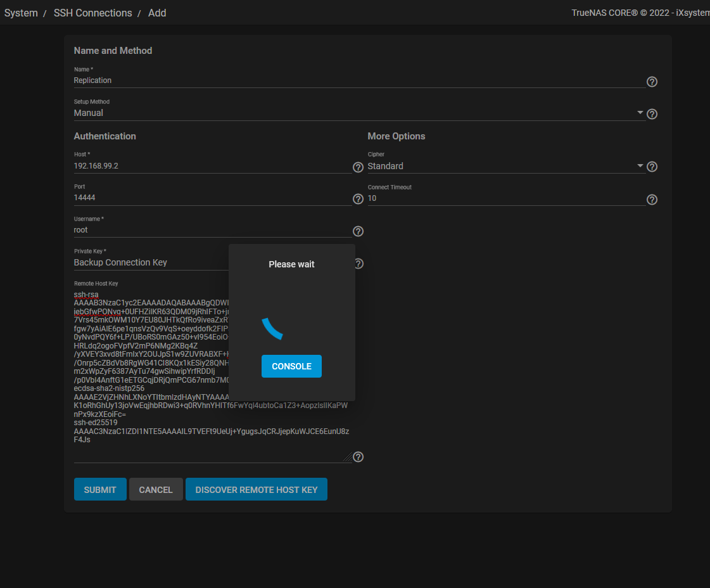
Task: Go to System breadcrumb
Action: (21, 13)
